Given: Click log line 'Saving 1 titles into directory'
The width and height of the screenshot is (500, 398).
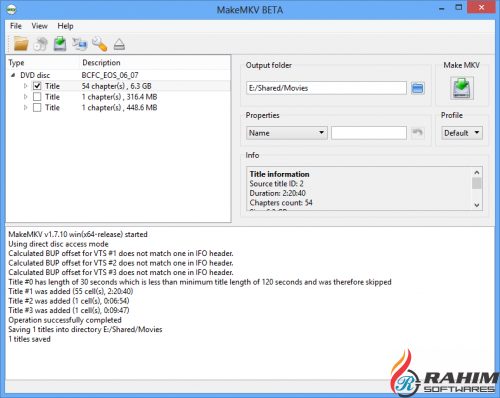Looking at the screenshot, I should 85,329.
